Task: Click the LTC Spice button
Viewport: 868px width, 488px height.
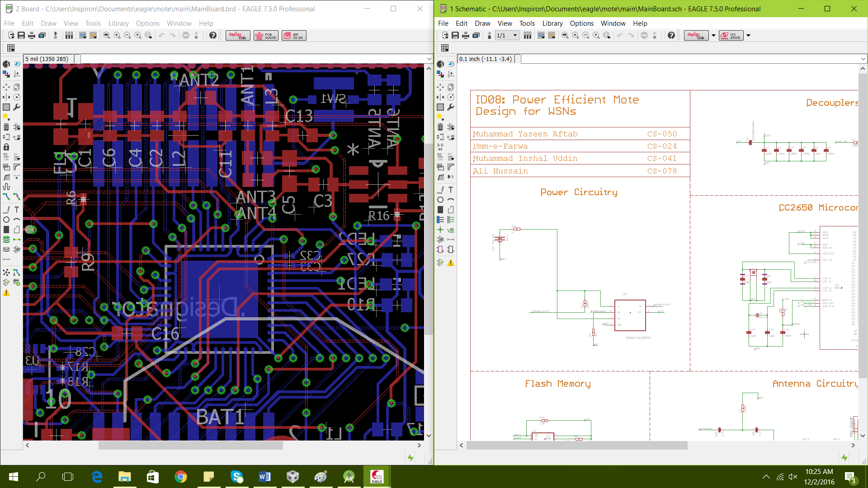Action: click(731, 35)
